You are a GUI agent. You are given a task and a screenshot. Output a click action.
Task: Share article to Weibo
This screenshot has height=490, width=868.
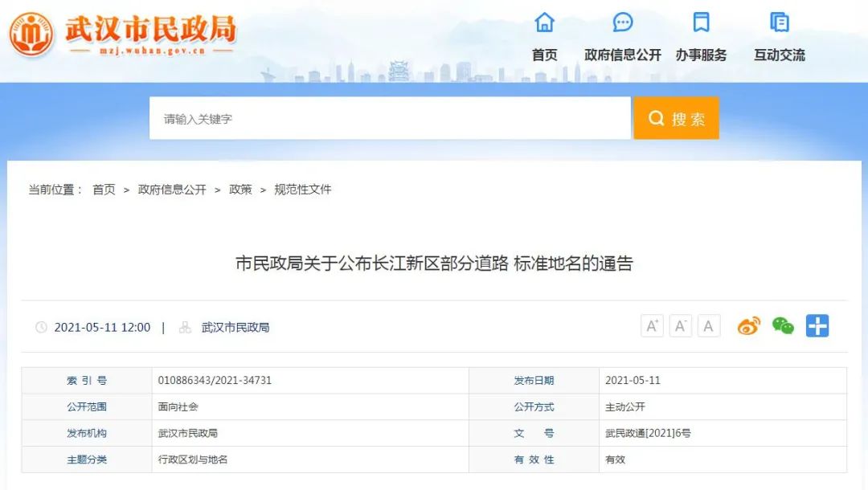748,326
